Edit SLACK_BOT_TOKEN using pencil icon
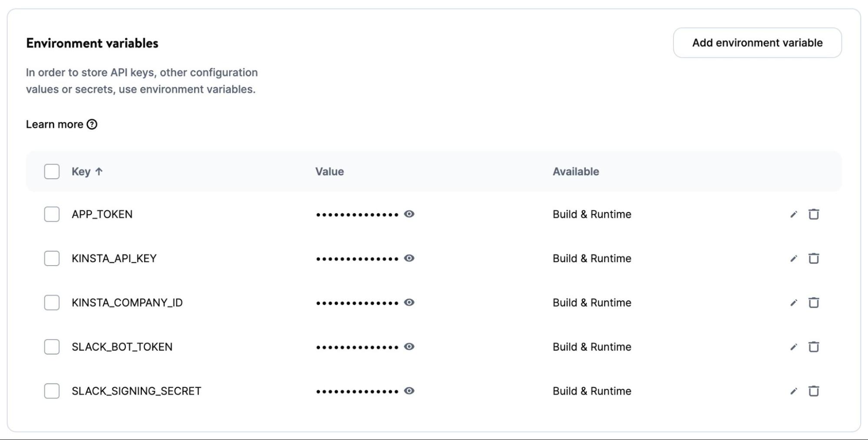868x440 pixels. 793,347
